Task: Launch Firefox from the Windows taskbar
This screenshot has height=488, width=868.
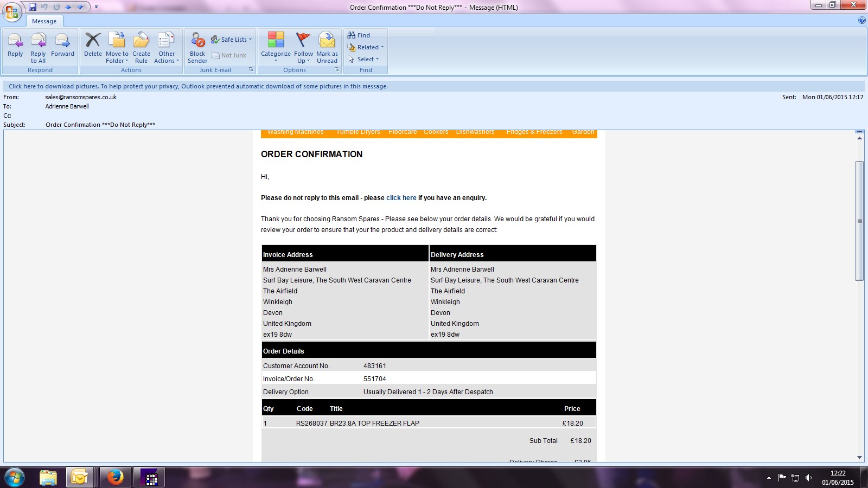Action: 115,477
